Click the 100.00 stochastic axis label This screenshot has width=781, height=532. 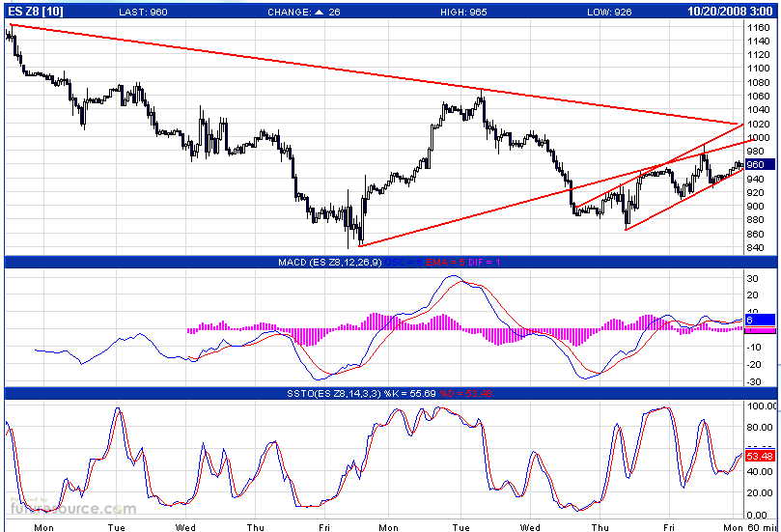(x=761, y=406)
